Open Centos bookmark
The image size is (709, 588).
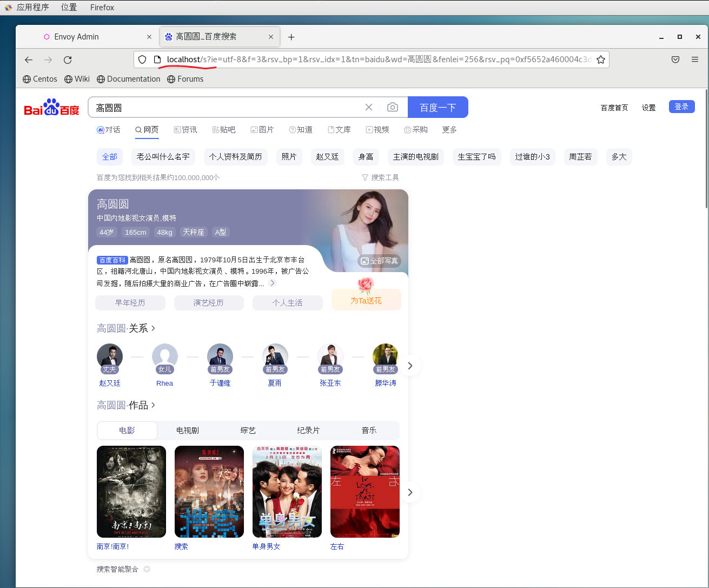pos(40,79)
